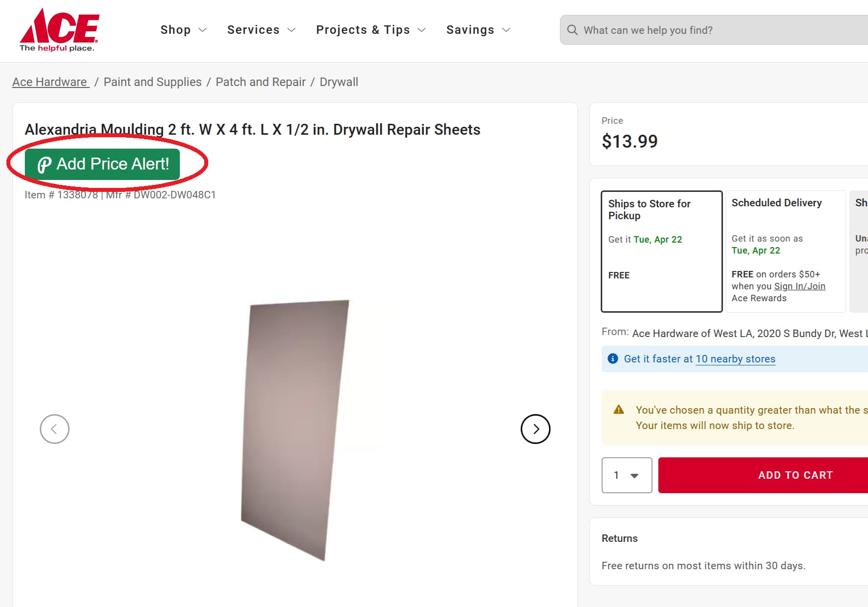Click the previous product image arrow
This screenshot has height=607, width=868.
tap(55, 429)
